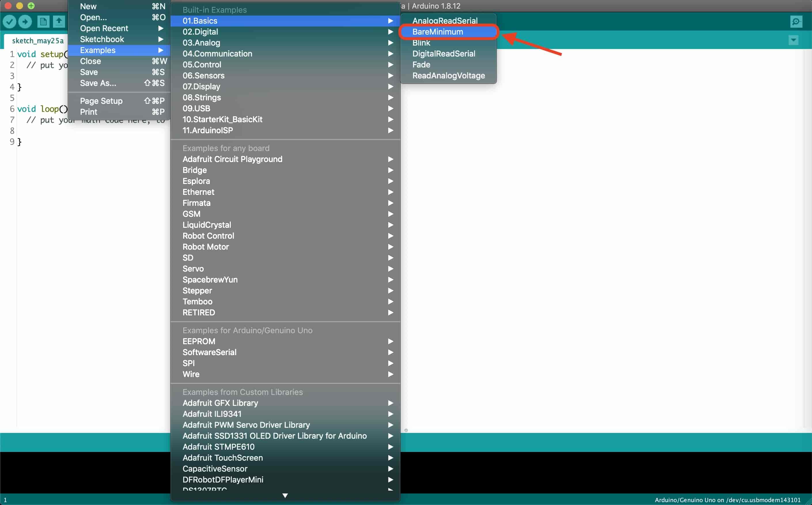Choose Save from the File menu
Viewport: 812px width, 505px height.
pos(119,72)
